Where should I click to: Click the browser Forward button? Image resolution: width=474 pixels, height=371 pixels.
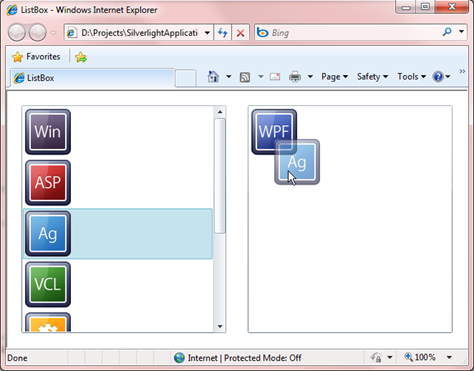37,33
